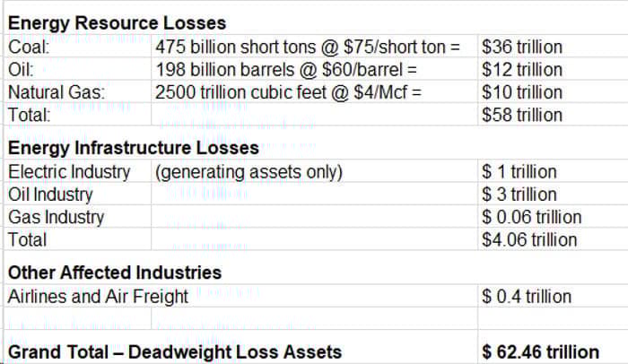Click the '2500 trillion cubic feet' cell
Screen dimensions: 628x364
(x=288, y=91)
